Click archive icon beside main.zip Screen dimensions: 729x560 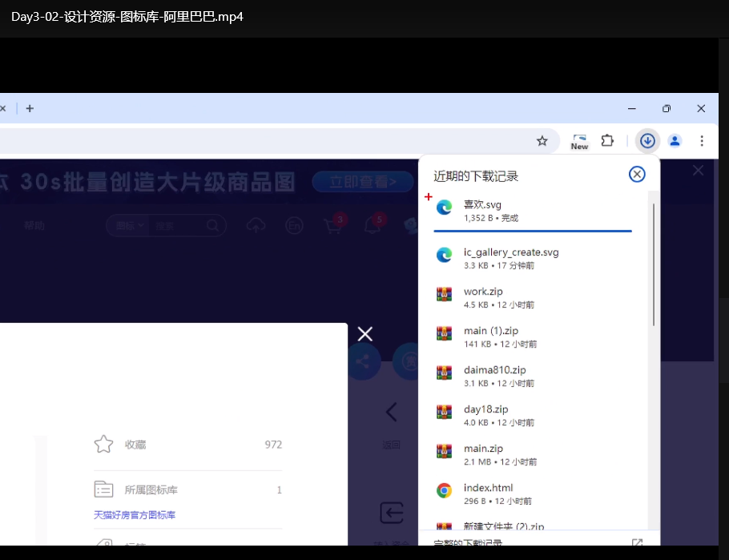point(444,451)
